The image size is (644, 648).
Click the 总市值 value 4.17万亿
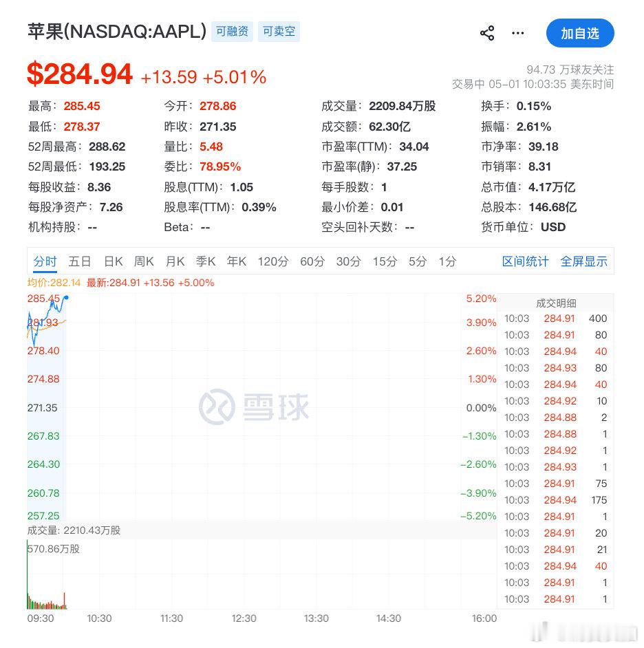(x=552, y=187)
